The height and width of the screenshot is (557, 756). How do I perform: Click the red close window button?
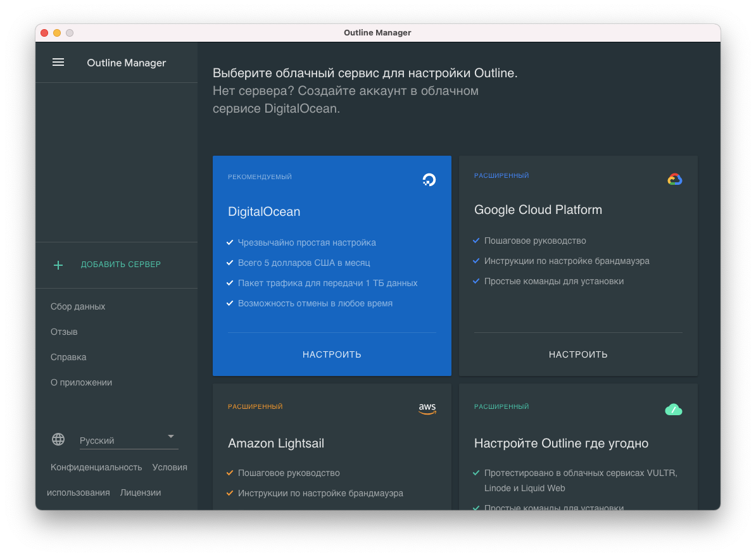point(44,33)
